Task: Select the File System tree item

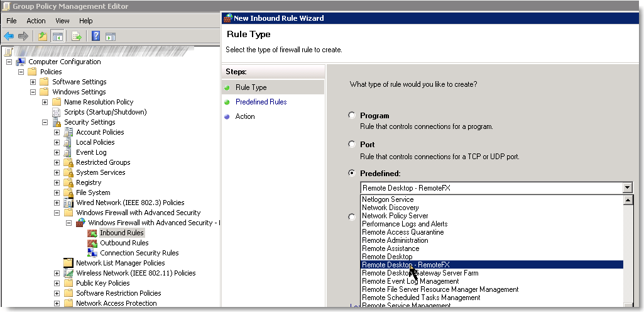Action: click(93, 192)
